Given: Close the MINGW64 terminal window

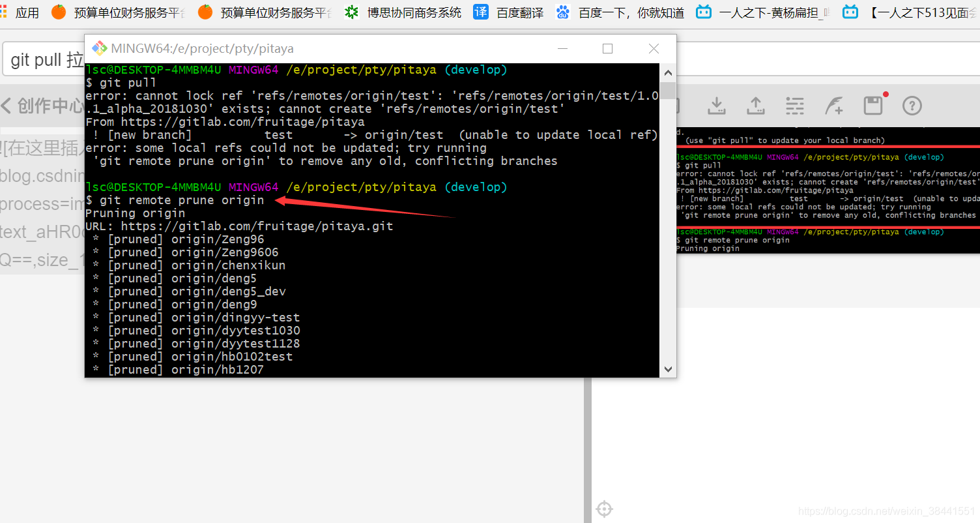Looking at the screenshot, I should point(654,48).
